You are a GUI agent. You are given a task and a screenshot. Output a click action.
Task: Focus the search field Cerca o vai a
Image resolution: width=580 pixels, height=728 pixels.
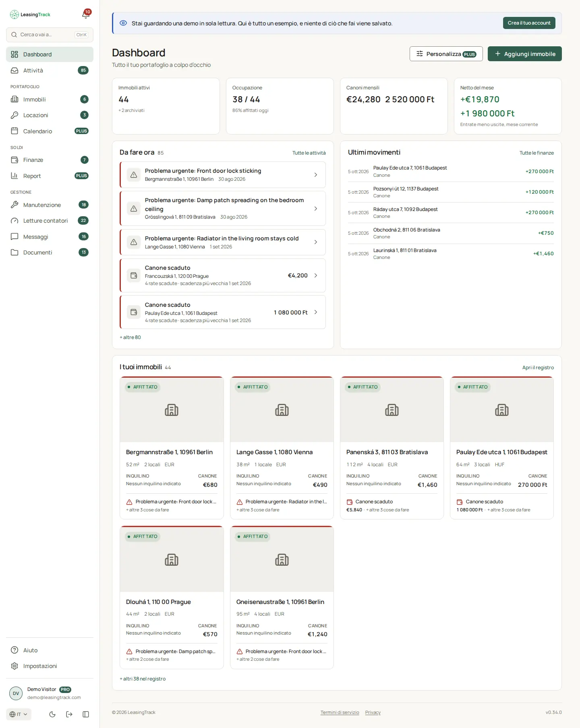(50, 35)
